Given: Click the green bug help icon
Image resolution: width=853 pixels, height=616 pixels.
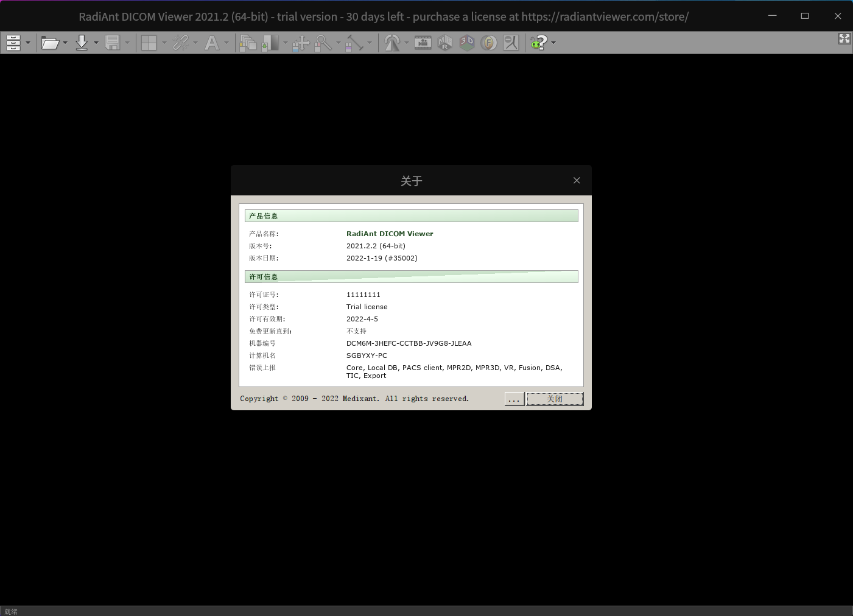Looking at the screenshot, I should [538, 43].
